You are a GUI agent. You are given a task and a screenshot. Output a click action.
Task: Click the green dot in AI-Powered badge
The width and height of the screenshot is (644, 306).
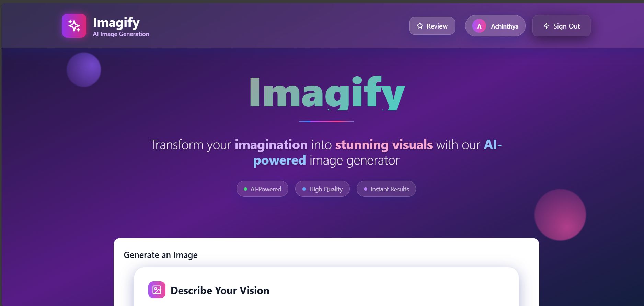[x=245, y=189]
